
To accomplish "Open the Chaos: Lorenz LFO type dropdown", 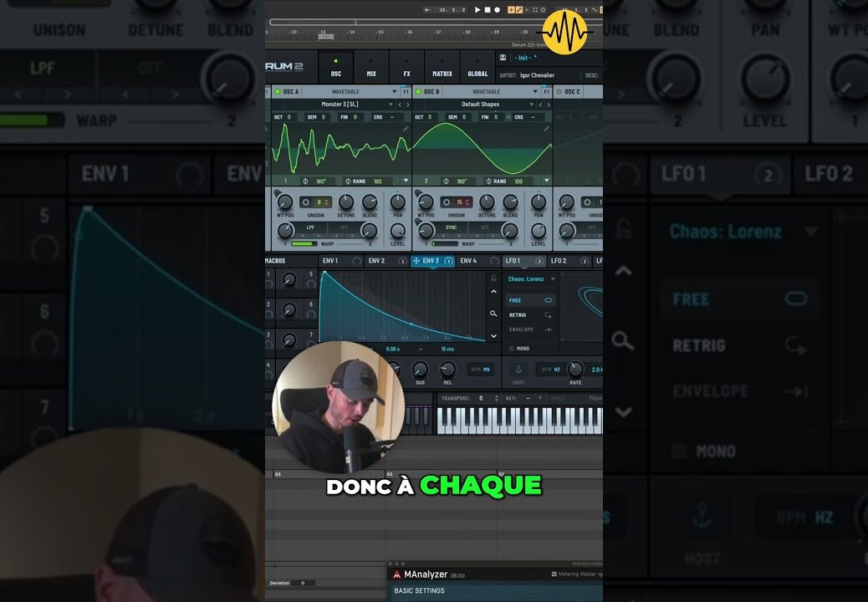I will tap(532, 279).
